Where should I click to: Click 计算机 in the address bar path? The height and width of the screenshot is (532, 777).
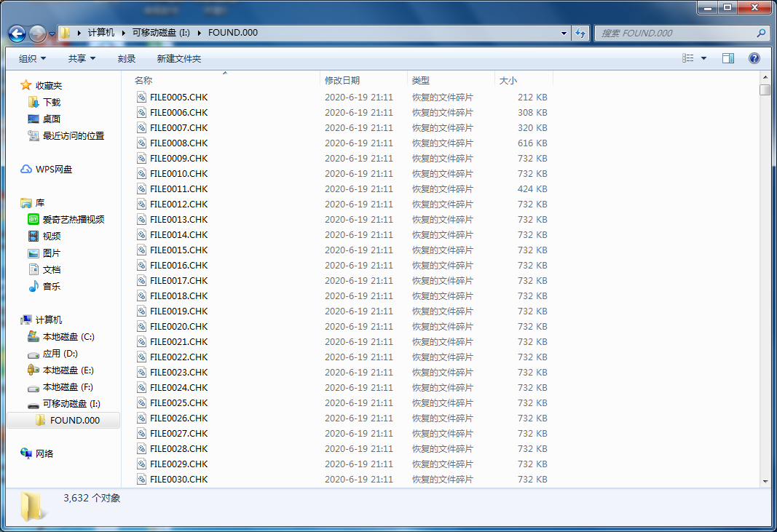(x=101, y=33)
